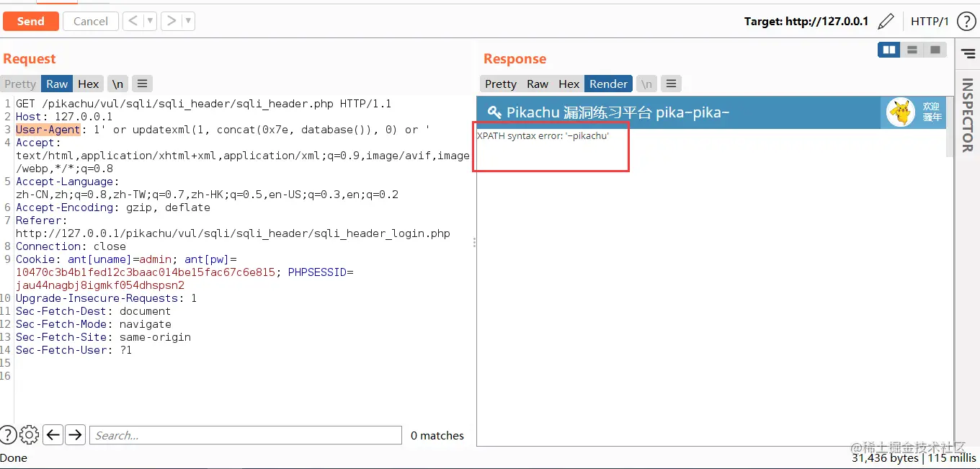Open search help question mark icon
980x469 pixels.
(x=8, y=434)
